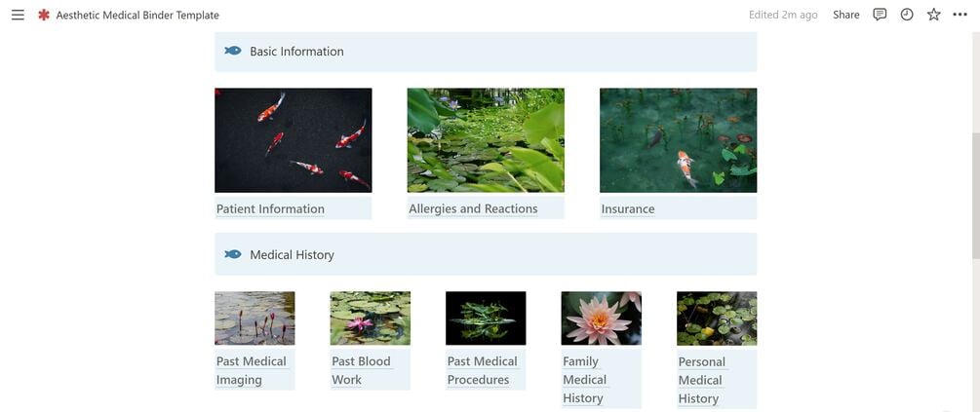Open the hamburger sidebar menu
The width and height of the screenshot is (980, 412).
point(19,15)
